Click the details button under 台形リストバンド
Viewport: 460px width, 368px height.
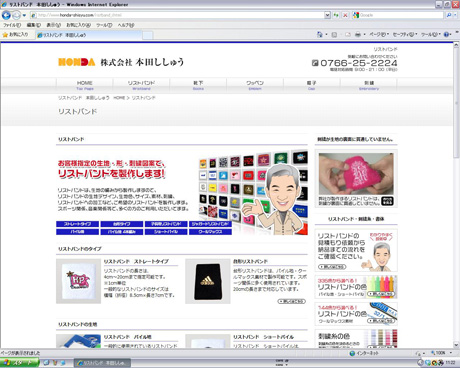point(292,301)
